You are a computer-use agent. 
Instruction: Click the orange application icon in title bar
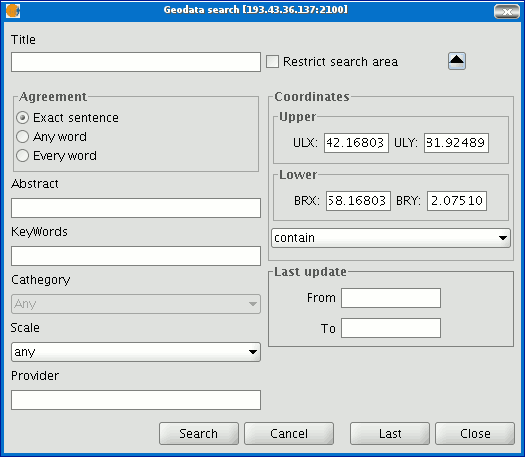13,11
